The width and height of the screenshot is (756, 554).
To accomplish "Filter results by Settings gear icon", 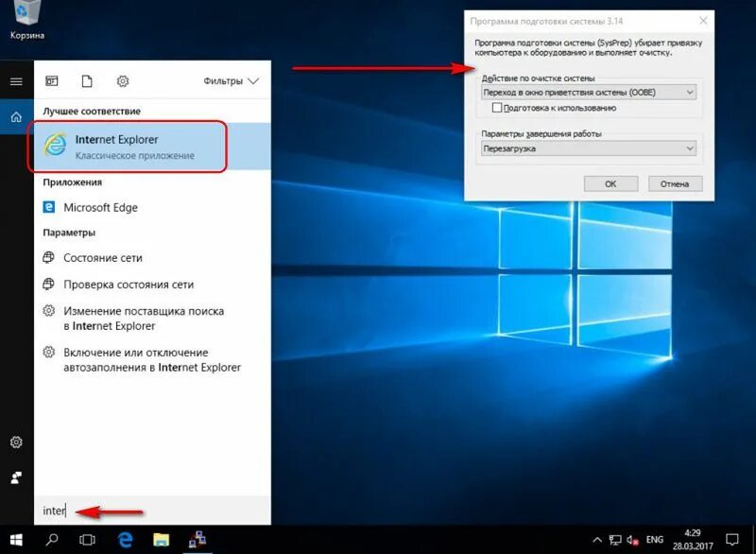I will pos(123,81).
